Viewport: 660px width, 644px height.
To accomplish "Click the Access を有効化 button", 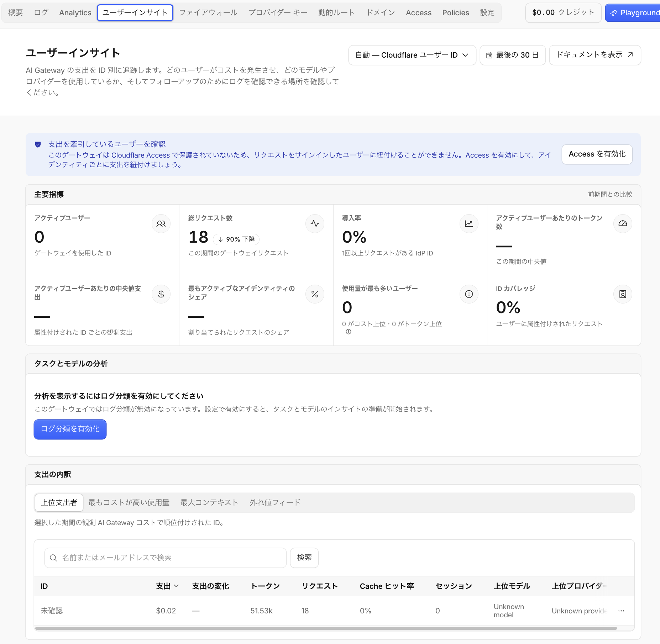I will click(x=597, y=154).
